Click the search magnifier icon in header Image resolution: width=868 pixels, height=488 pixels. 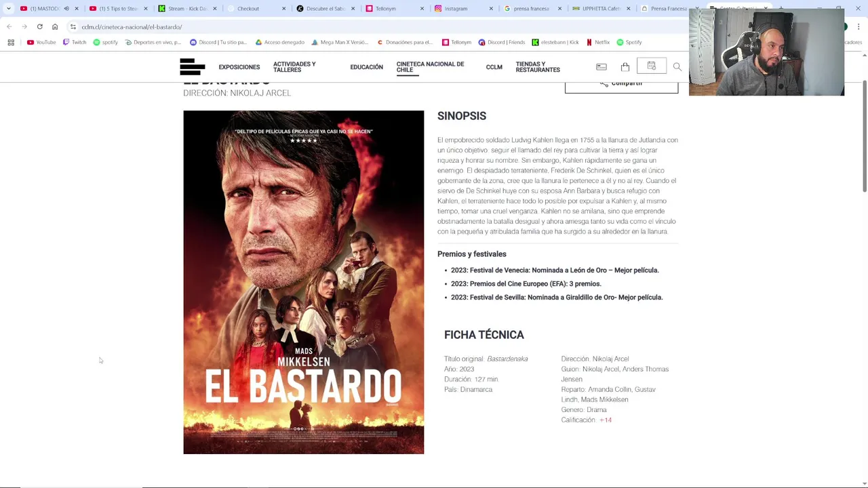click(677, 67)
